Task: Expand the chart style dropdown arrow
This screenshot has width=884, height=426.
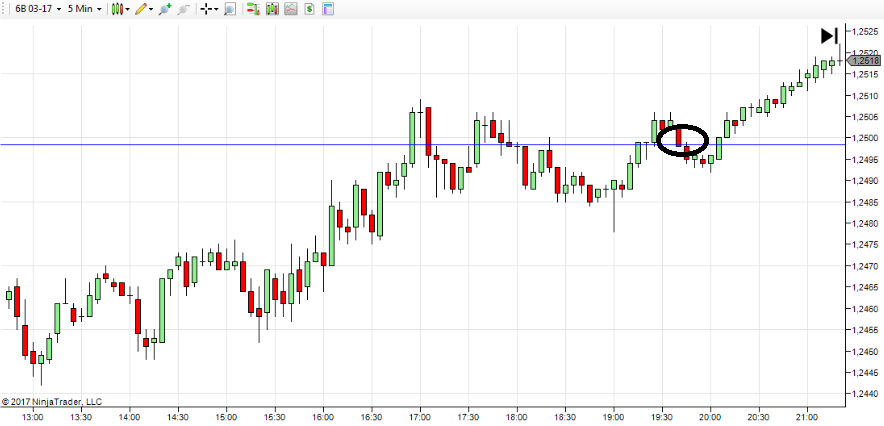Action: (x=127, y=10)
